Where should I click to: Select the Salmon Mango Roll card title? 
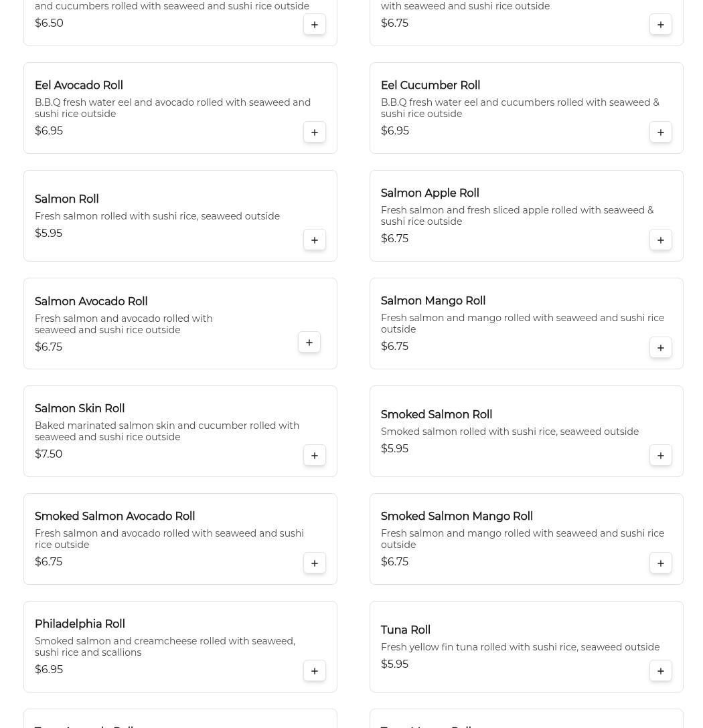coord(433,301)
